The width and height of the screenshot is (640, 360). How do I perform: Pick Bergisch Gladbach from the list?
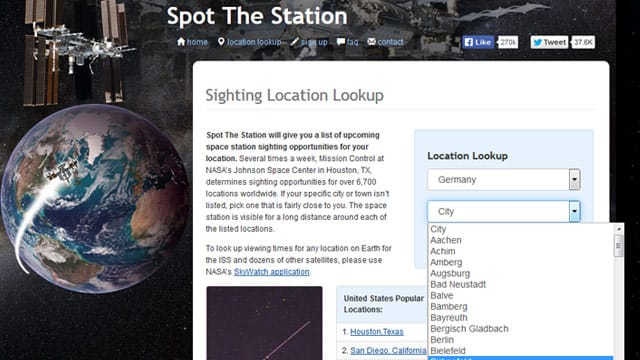(469, 329)
